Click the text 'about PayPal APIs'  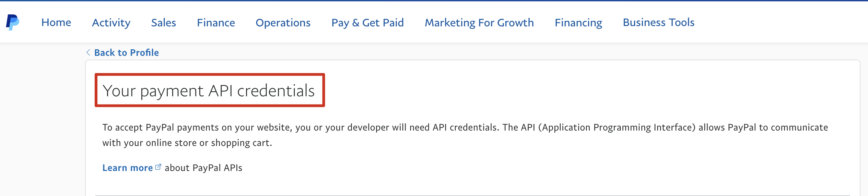[x=203, y=168]
